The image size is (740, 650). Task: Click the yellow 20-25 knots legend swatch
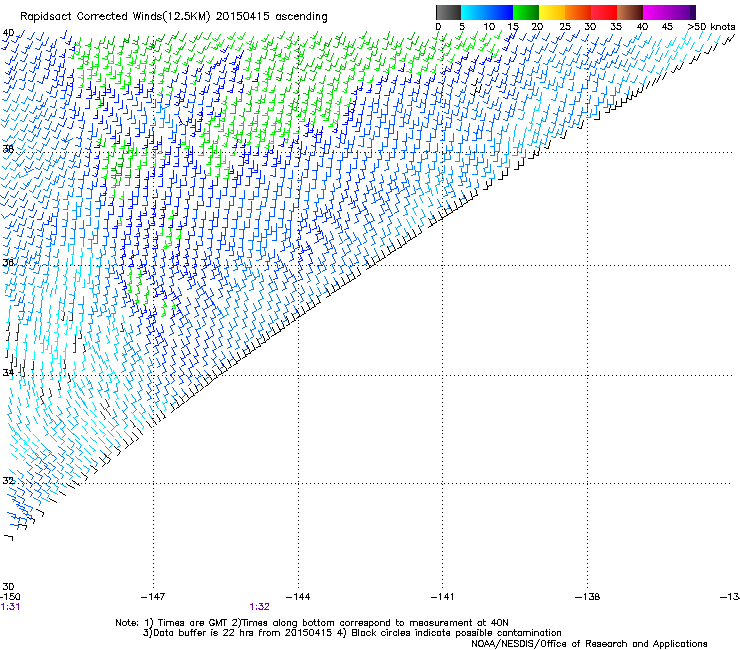pyautogui.click(x=552, y=12)
